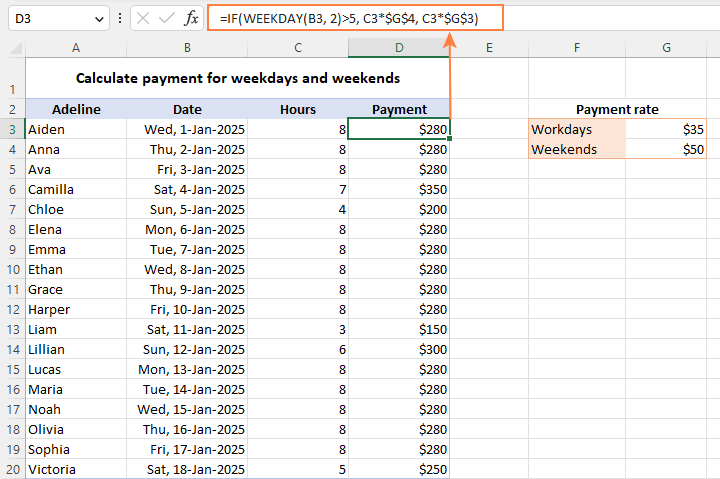Select the hours cell showing 4 for Chloe
Screen dimensions: 720x479
[x=298, y=209]
